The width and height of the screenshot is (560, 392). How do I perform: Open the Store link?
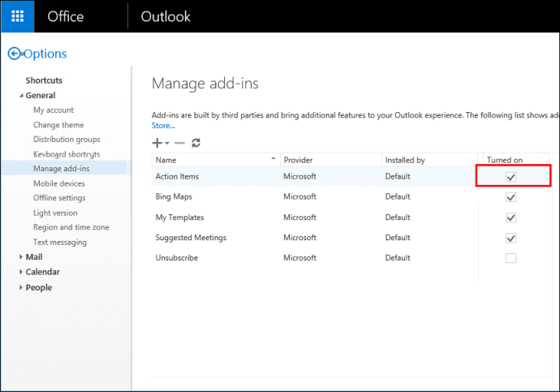tap(162, 126)
